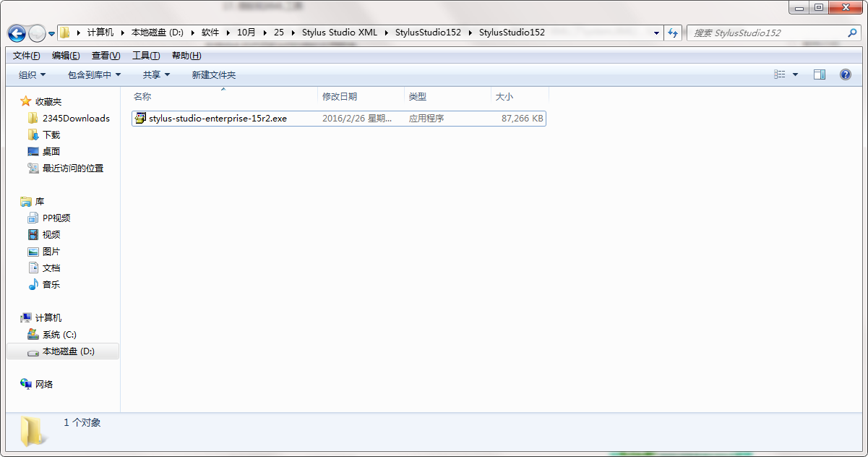
Task: Click the 库 libraries icon
Action: (x=26, y=201)
